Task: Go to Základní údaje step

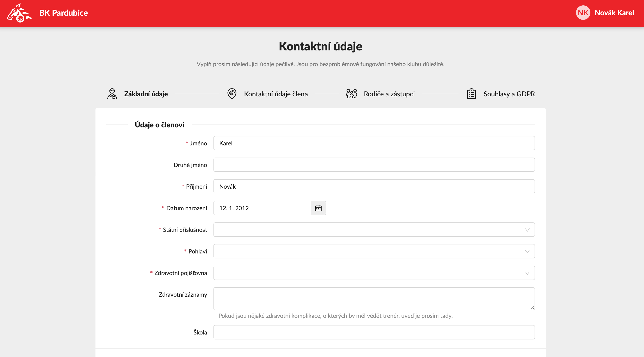Action: point(146,94)
